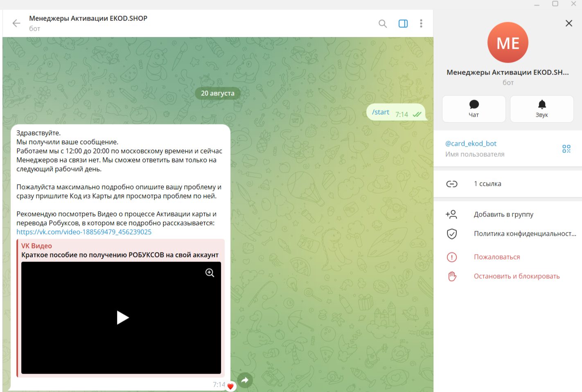Click the read checkmarks on /start message

tap(417, 115)
